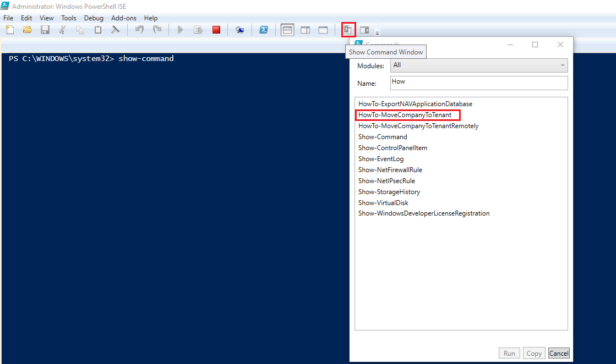616x364 pixels.
Task: Select Show-Command in the command list
Action: [383, 137]
